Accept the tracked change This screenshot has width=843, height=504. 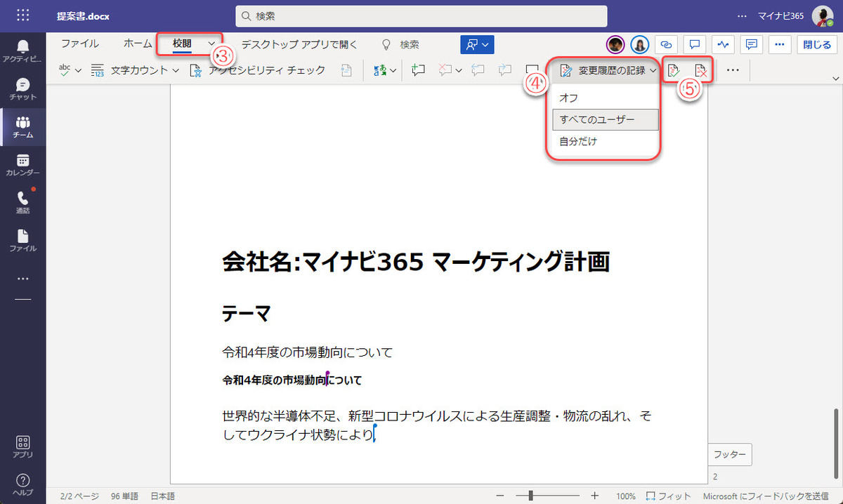pos(674,70)
